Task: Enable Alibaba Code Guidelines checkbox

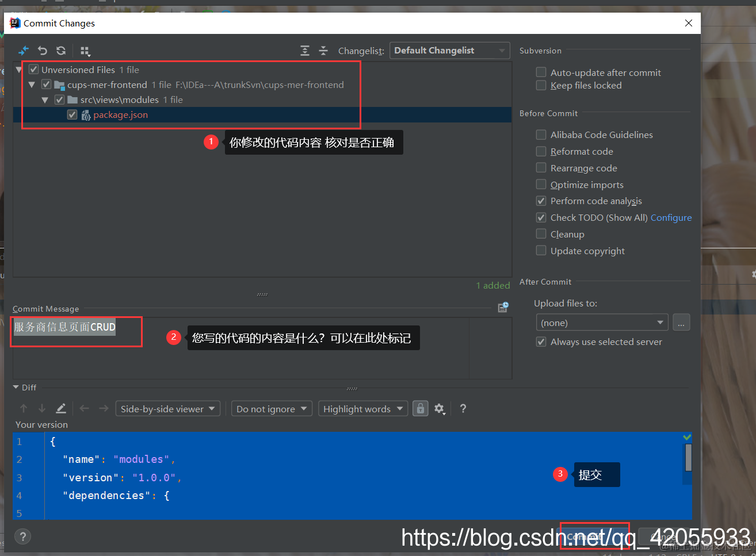Action: coord(541,135)
